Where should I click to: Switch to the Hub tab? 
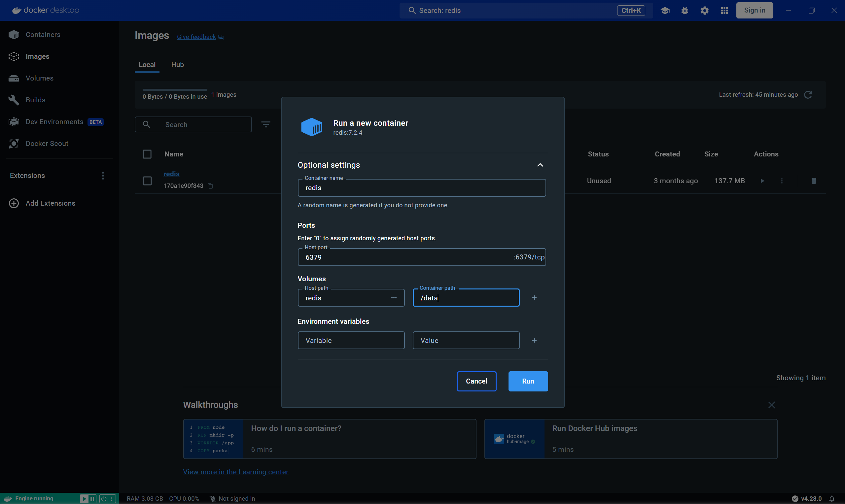[177, 65]
